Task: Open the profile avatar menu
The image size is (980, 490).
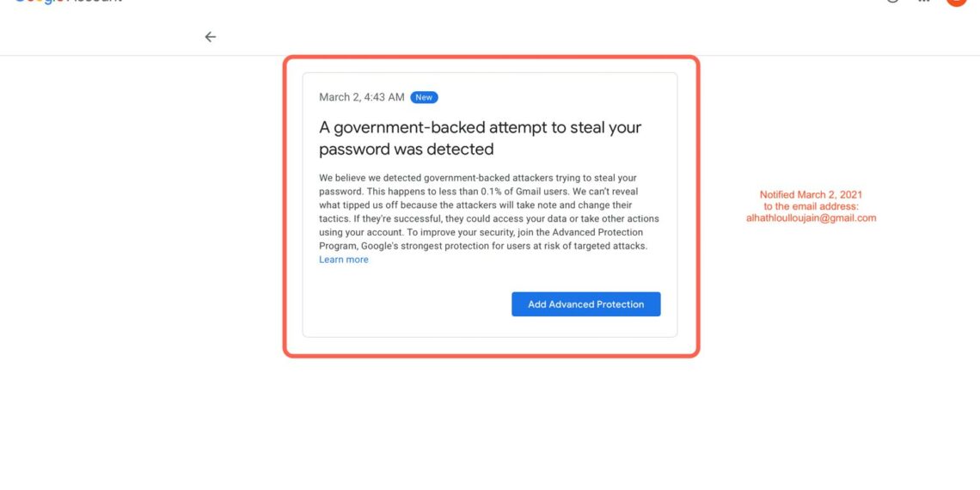Action: pyautogui.click(x=956, y=2)
